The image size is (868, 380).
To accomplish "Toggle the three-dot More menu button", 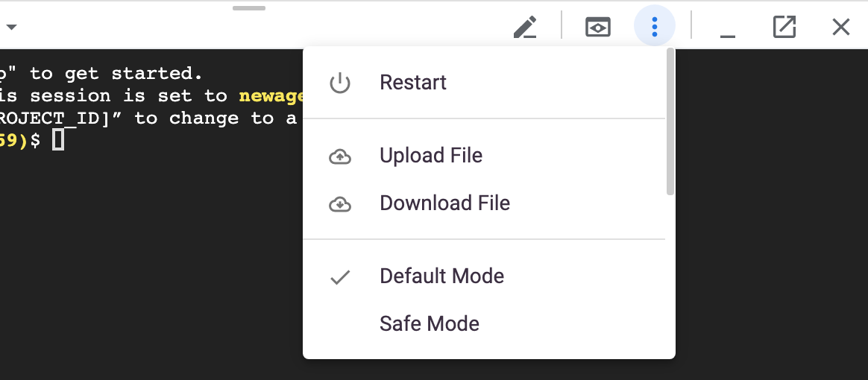I will 654,28.
